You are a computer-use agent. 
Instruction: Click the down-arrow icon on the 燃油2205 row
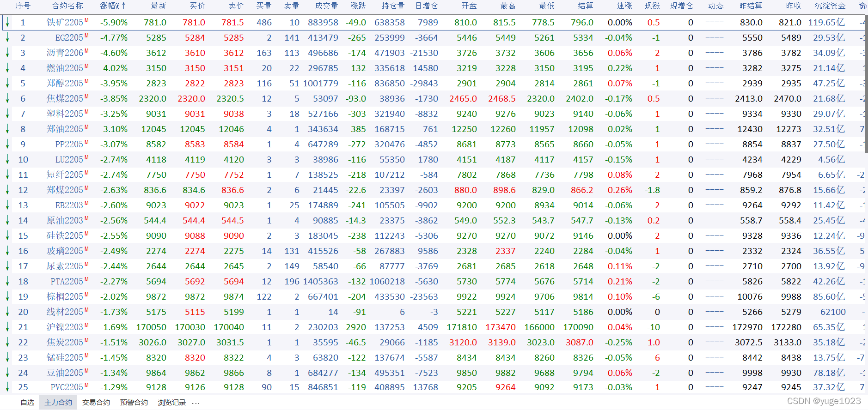(7, 68)
